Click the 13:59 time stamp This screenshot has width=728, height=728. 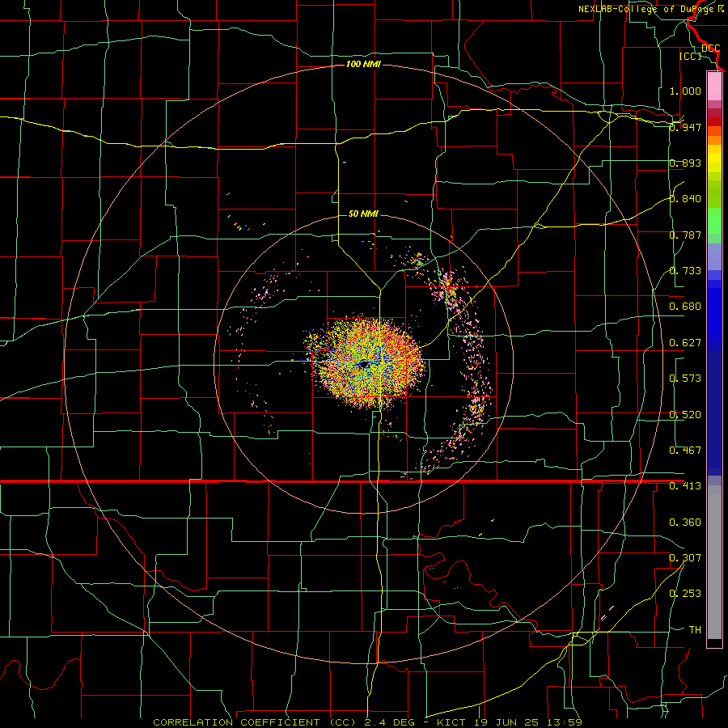[565, 722]
